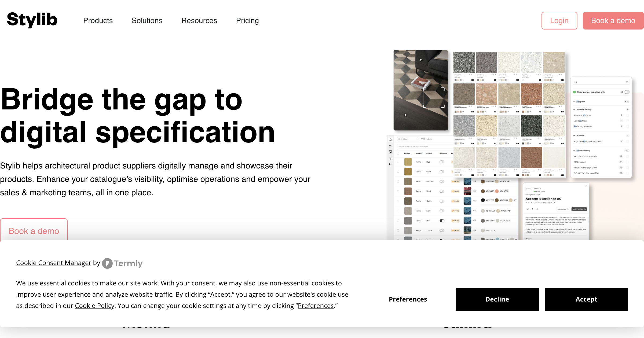Open the Solutions menu
644x338 pixels.
pos(147,21)
